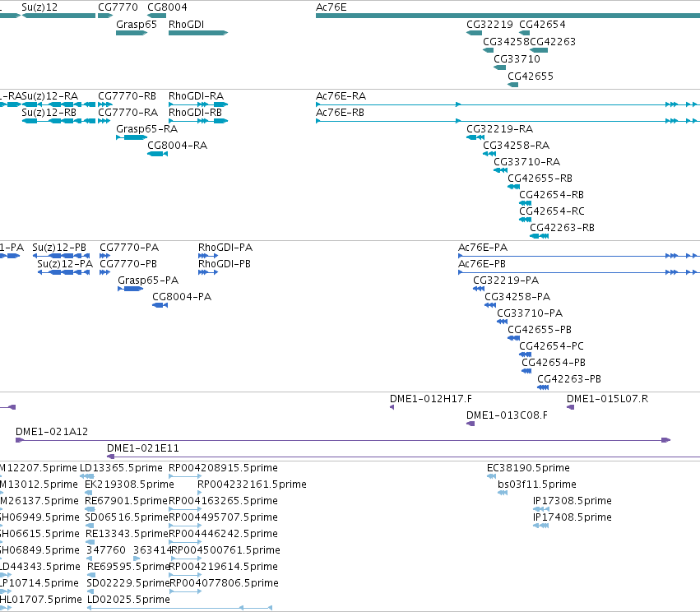Select the CG42655 gene label
This screenshot has height=612, width=700.
tap(531, 76)
